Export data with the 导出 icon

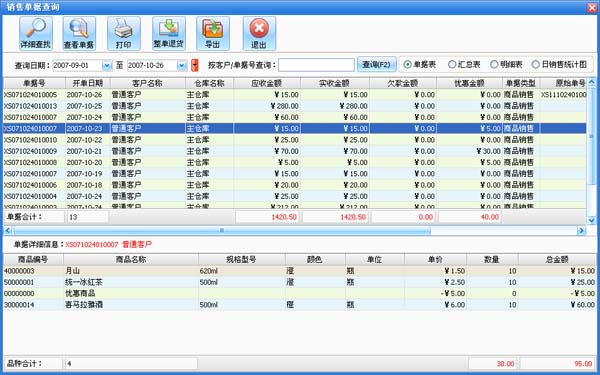(213, 34)
